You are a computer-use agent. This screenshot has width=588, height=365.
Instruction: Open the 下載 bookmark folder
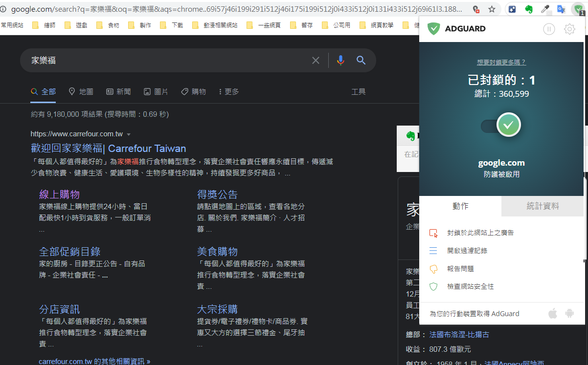coord(172,25)
